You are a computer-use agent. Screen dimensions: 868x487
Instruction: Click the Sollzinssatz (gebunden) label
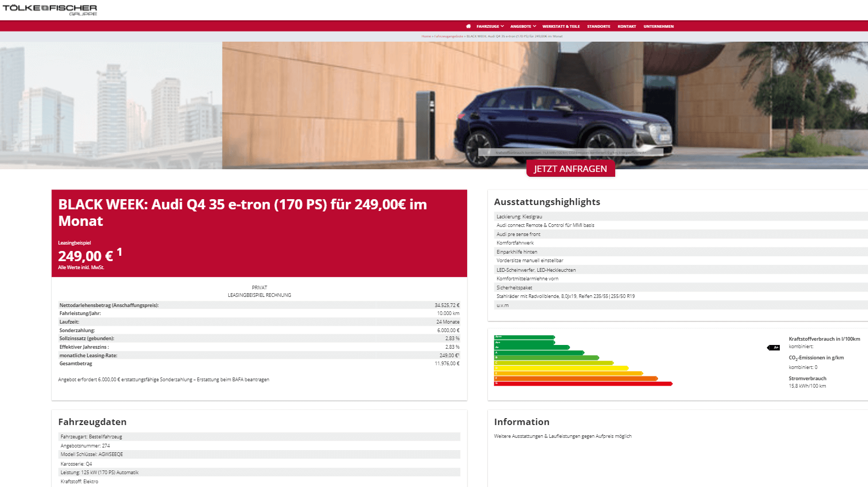click(87, 339)
